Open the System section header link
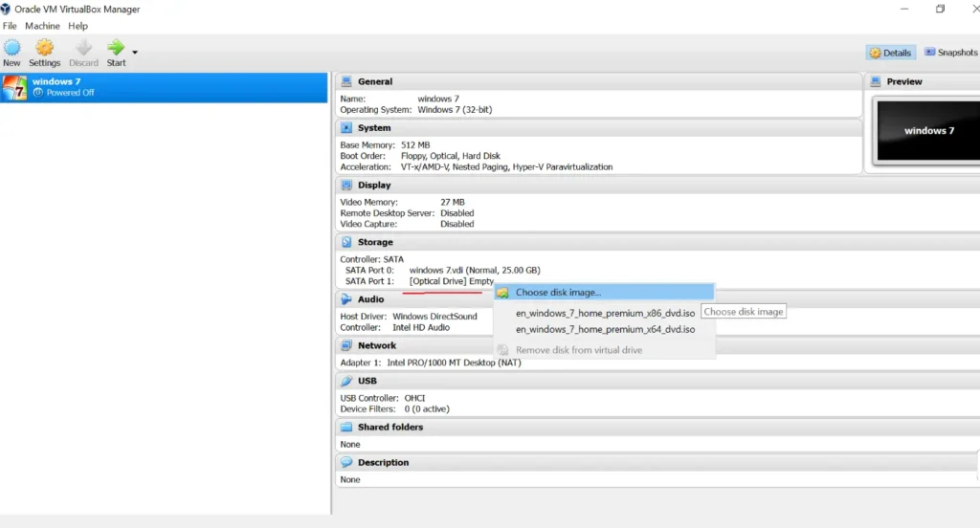Screen dimensions: 980x528 (x=374, y=127)
